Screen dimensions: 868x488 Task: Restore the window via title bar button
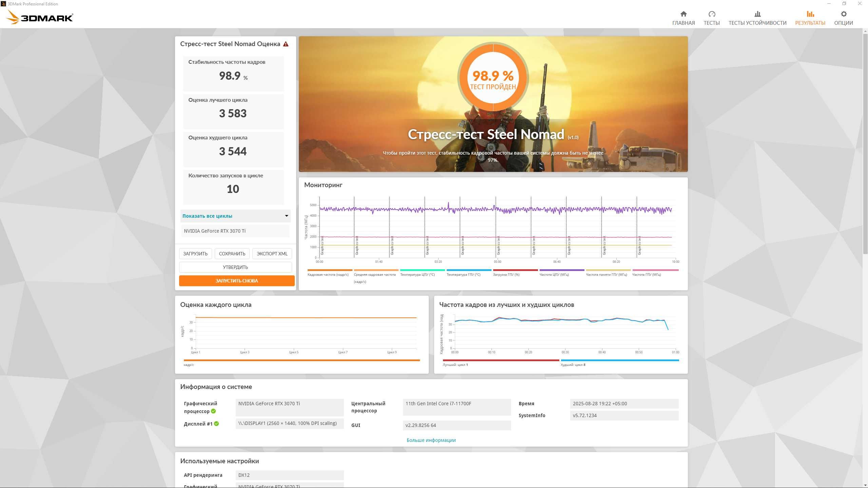844,4
